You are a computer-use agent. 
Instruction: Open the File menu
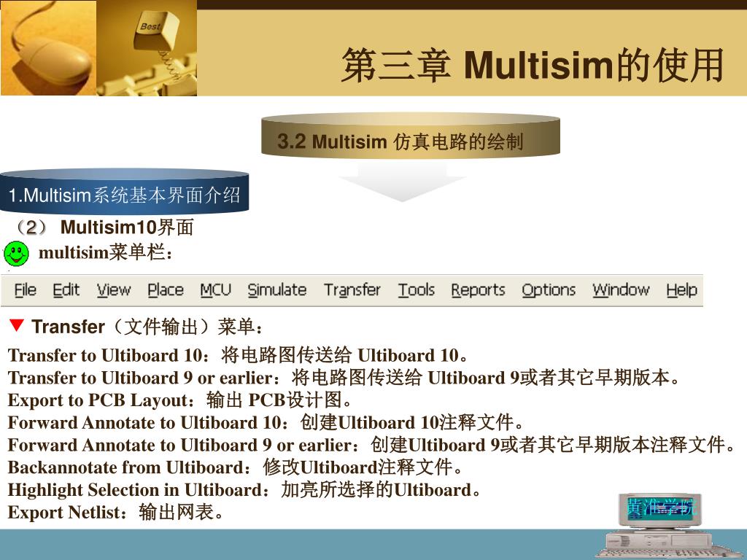(x=26, y=289)
